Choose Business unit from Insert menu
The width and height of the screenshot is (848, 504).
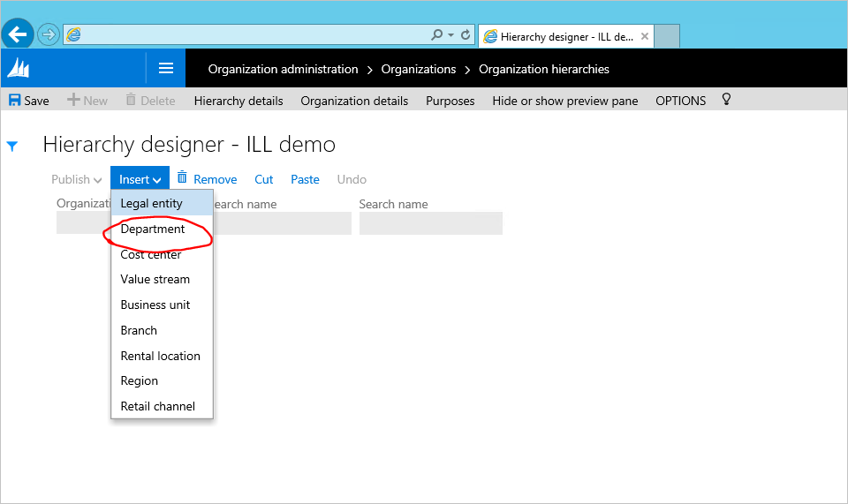click(162, 305)
